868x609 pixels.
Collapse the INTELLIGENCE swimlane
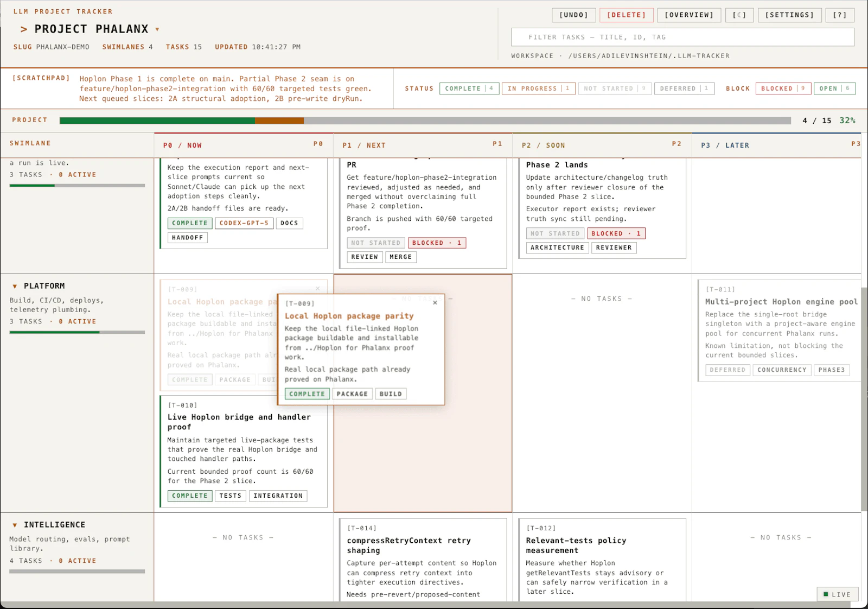[15, 524]
